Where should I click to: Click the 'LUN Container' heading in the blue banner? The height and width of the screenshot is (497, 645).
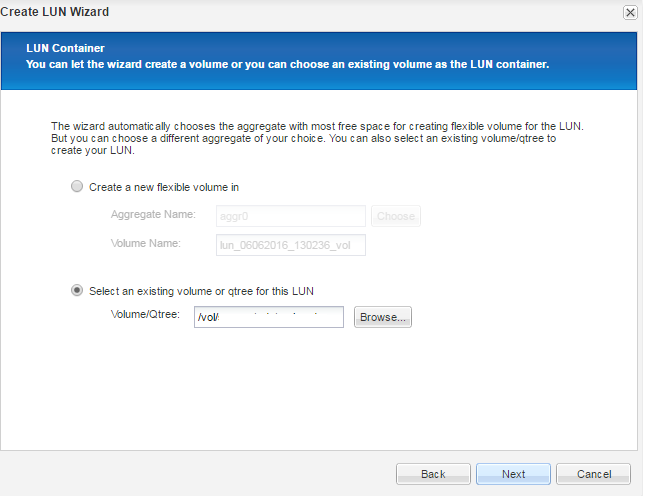point(65,48)
